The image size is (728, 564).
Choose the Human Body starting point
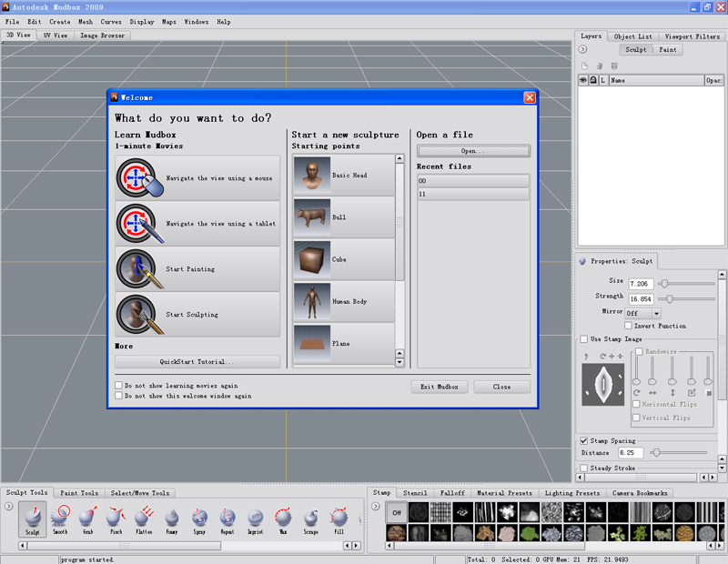pyautogui.click(x=344, y=301)
